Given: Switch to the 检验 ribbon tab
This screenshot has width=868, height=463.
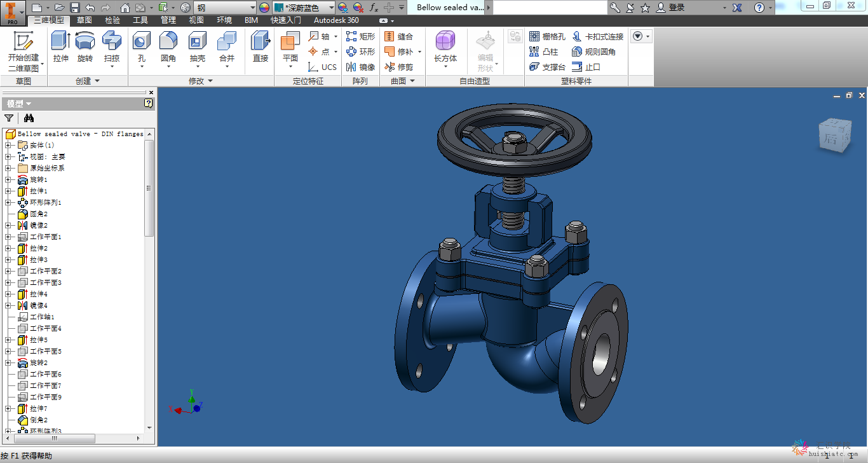Looking at the screenshot, I should pyautogui.click(x=112, y=20).
